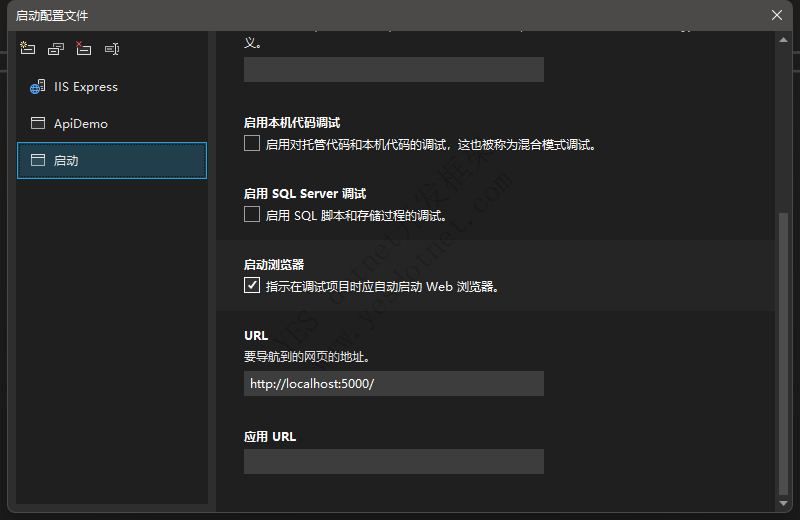Enable 启用本机代码调试 checkbox
Screen dimensions: 800x520
click(x=252, y=144)
